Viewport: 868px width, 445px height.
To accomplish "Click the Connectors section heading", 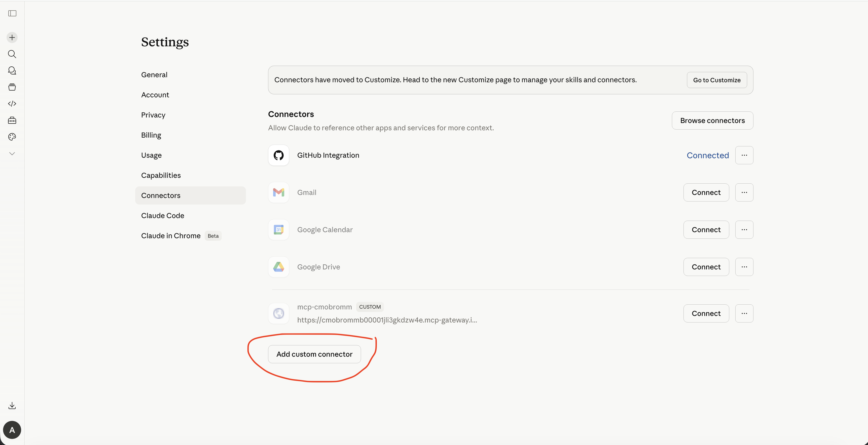I will (291, 114).
